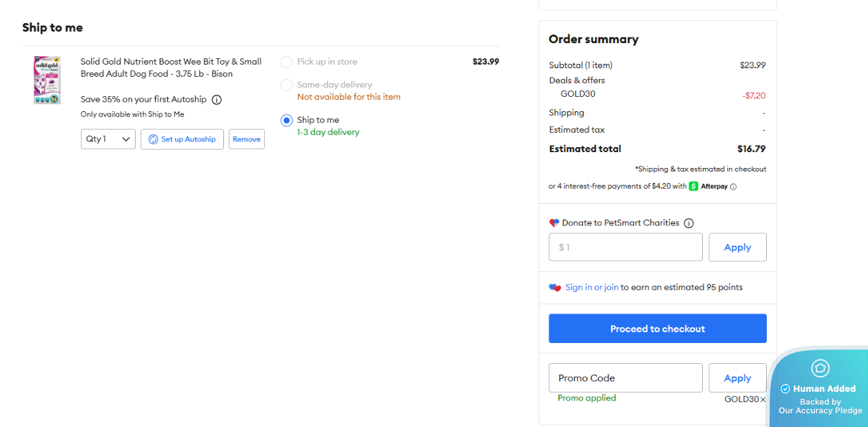Screen dimensions: 868x427
Task: Apply the charity donation amount
Action: [x=737, y=248]
